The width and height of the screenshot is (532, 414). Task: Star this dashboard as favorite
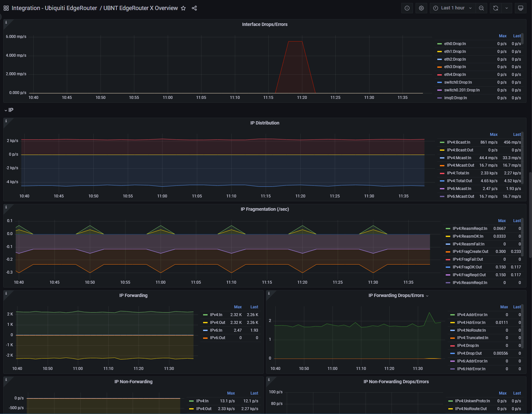pyautogui.click(x=183, y=8)
